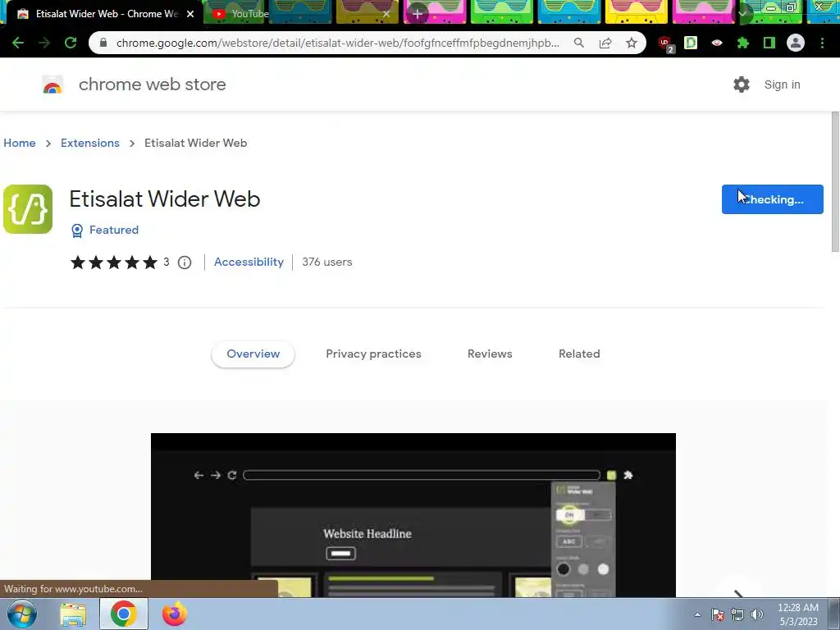Click the Featured badge icon
The height and width of the screenshot is (630, 840).
(x=77, y=231)
